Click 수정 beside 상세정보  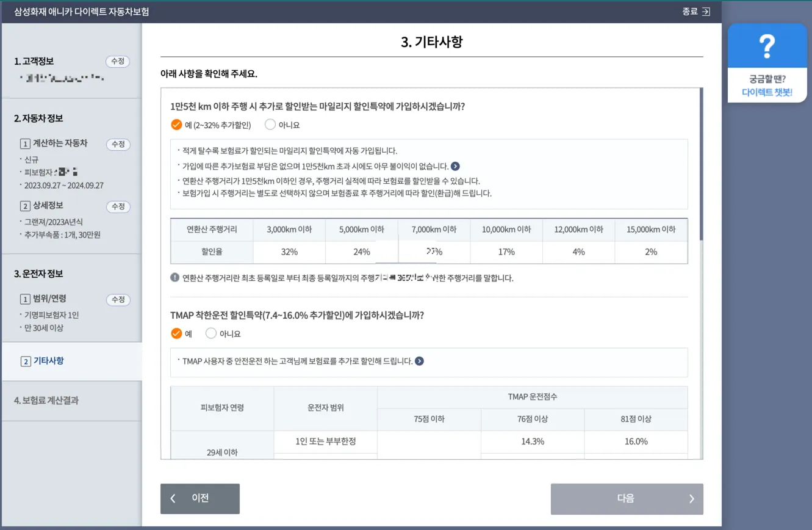point(119,206)
